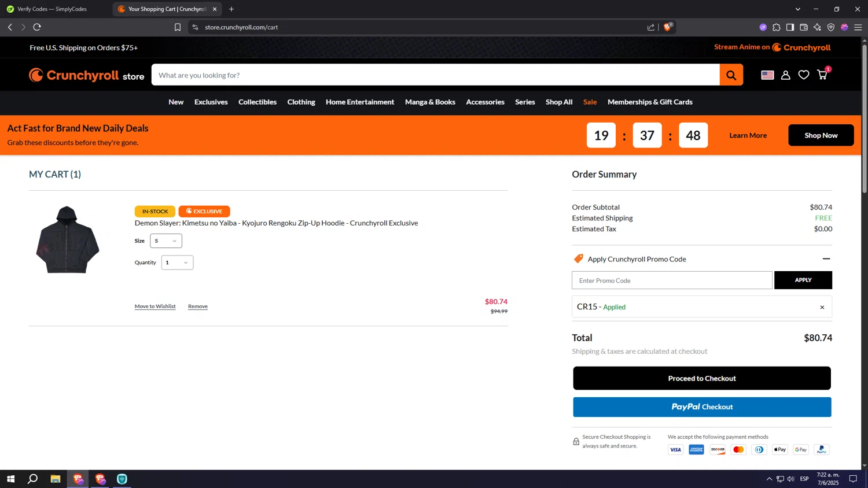The width and height of the screenshot is (868, 488).
Task: Click the hoodie product thumbnail
Action: tap(68, 239)
